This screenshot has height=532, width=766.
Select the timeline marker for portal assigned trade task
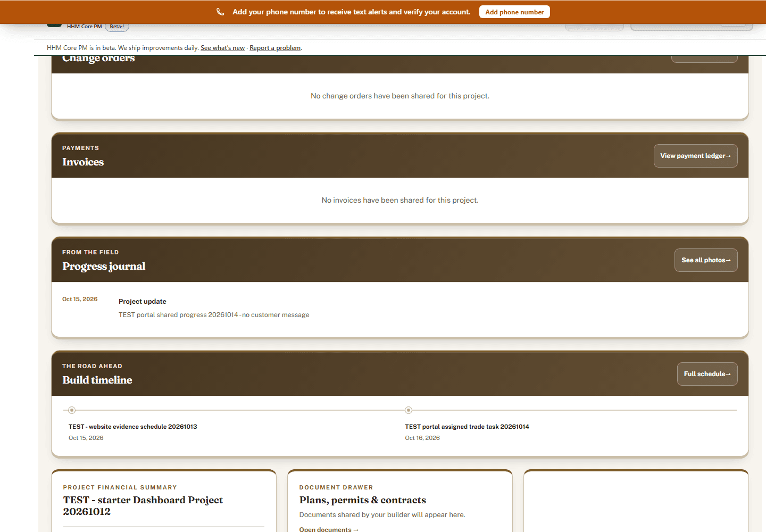409,410
